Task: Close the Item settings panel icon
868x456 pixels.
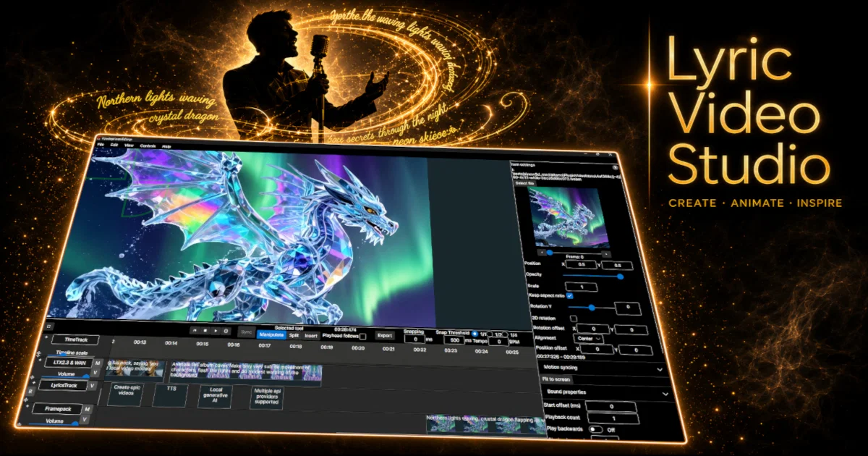Action: 615,167
